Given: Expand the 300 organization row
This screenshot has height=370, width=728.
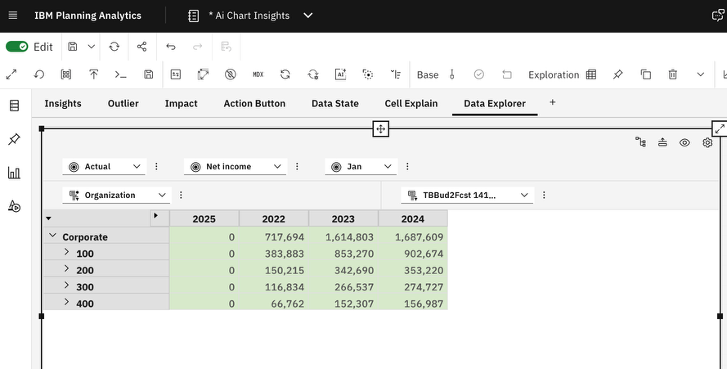Looking at the screenshot, I should tap(66, 286).
